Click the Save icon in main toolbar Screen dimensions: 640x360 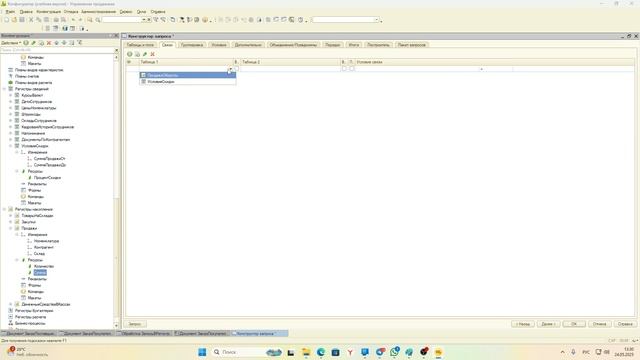coord(22,20)
